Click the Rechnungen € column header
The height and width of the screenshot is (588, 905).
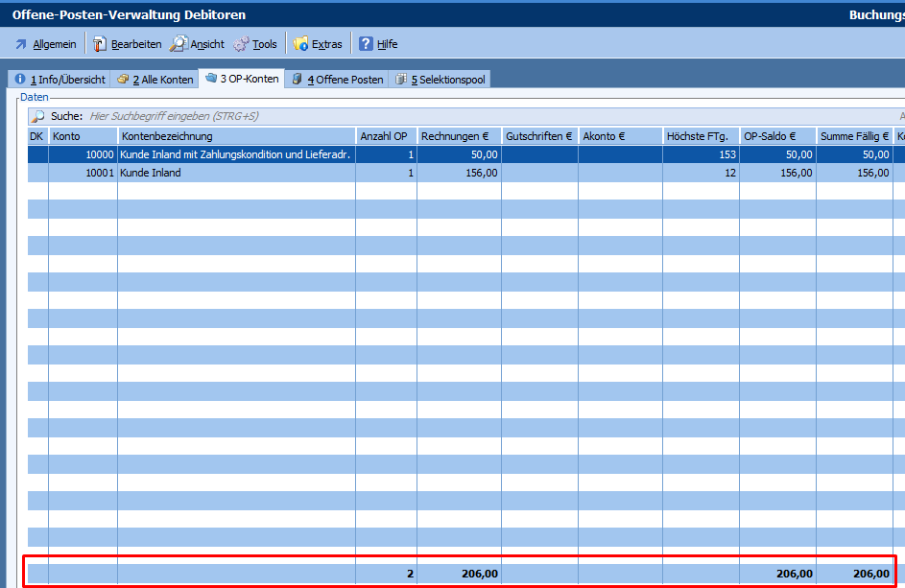pyautogui.click(x=459, y=136)
